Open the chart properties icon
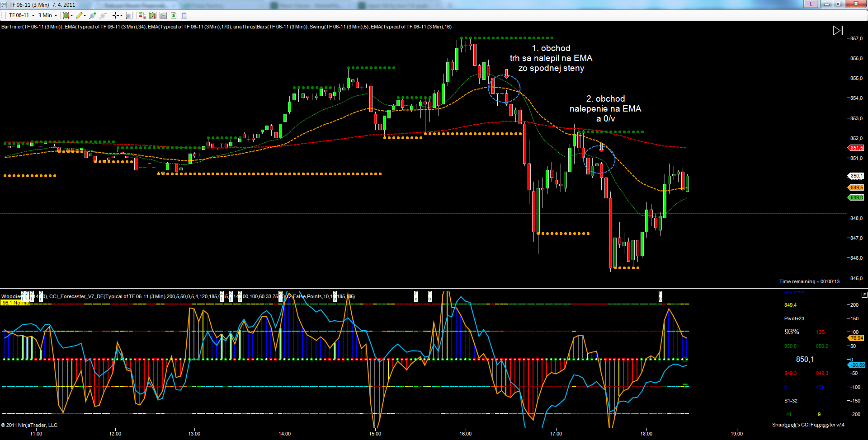 [184, 15]
